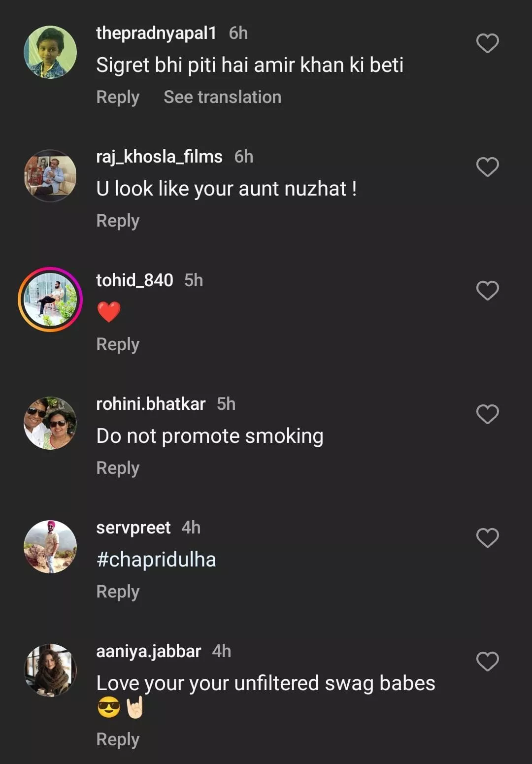Tap servpreet's profile picture
Viewport: 532px width, 764px height.
pyautogui.click(x=50, y=547)
